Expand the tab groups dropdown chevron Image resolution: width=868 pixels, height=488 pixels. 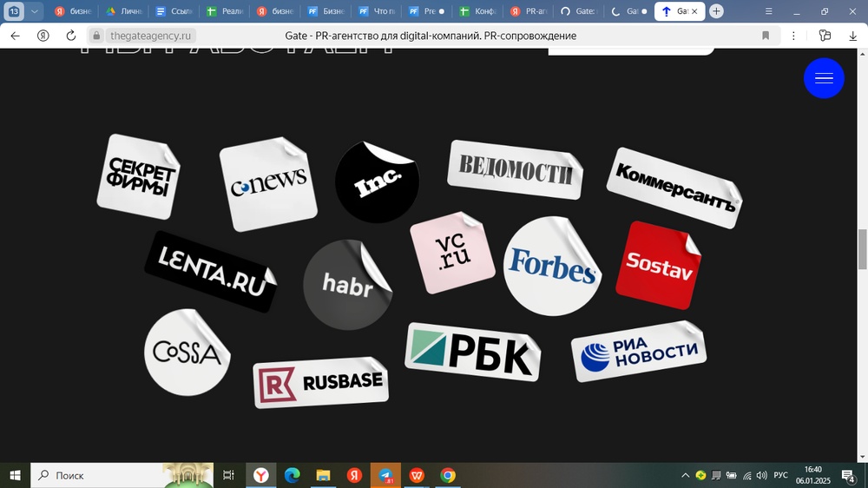(35, 11)
